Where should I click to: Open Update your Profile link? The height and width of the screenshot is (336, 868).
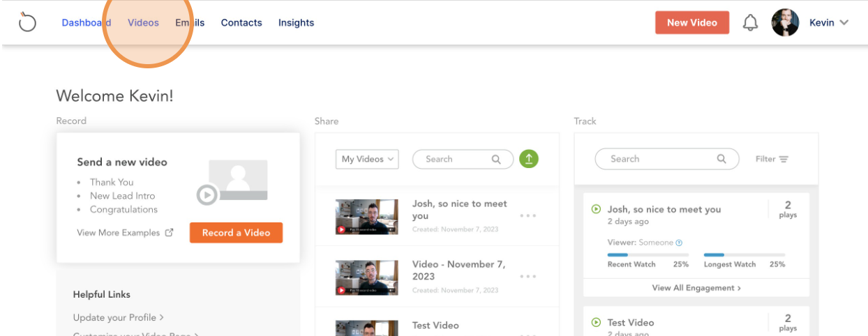click(x=119, y=317)
